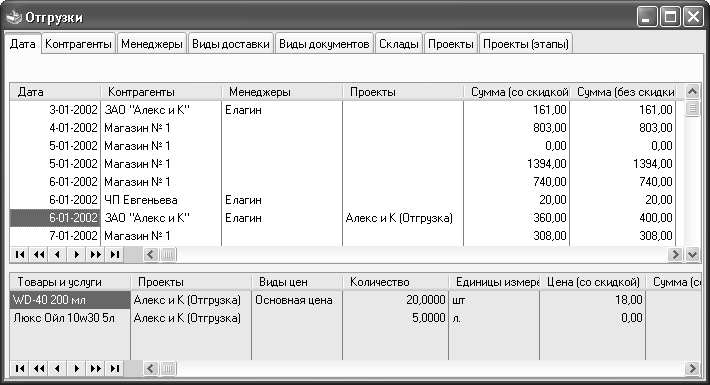The image size is (710, 385).
Task: Click Сумма (без скидки) column header
Action: pos(623,92)
